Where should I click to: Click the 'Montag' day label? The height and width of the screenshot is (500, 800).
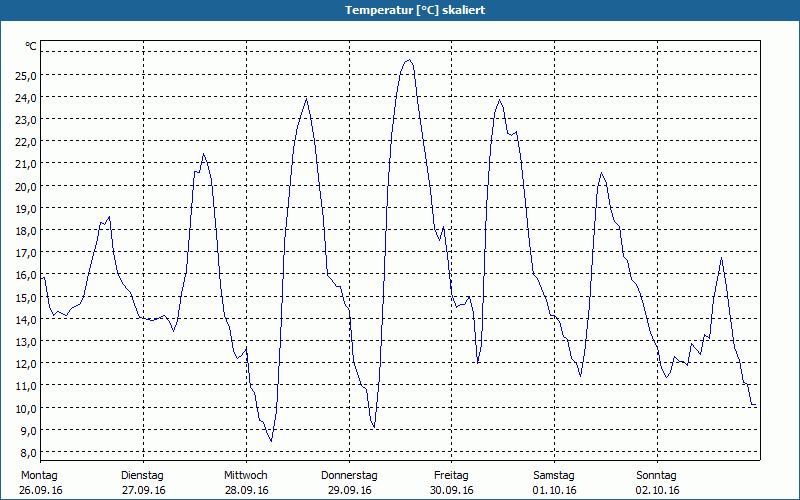point(39,476)
